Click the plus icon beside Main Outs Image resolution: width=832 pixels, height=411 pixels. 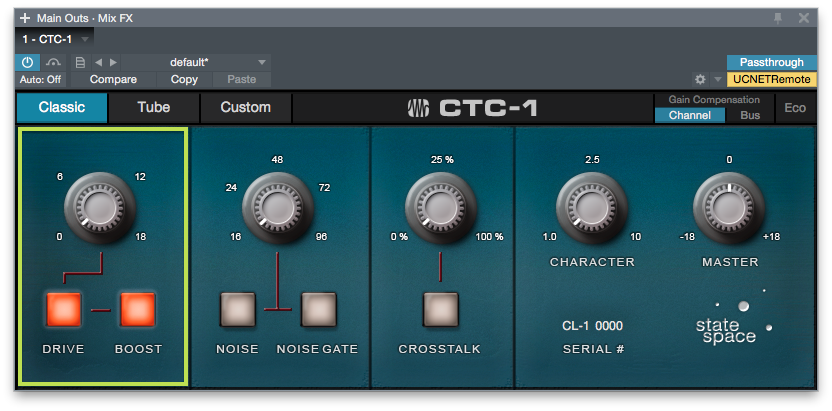[25, 18]
